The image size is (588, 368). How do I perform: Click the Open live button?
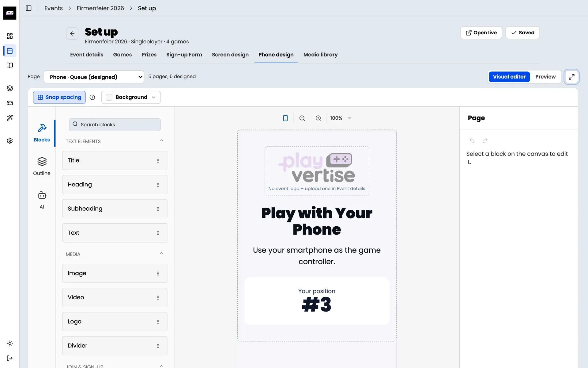point(481,33)
